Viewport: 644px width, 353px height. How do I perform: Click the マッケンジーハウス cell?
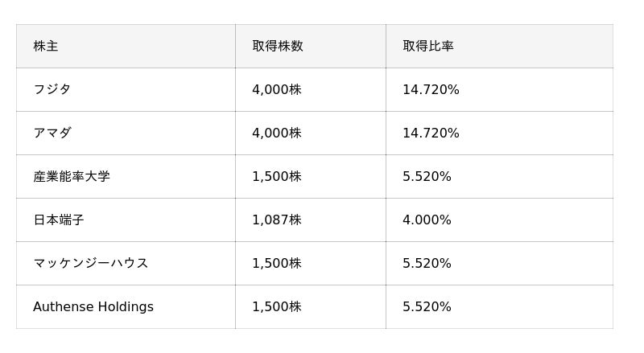91,264
